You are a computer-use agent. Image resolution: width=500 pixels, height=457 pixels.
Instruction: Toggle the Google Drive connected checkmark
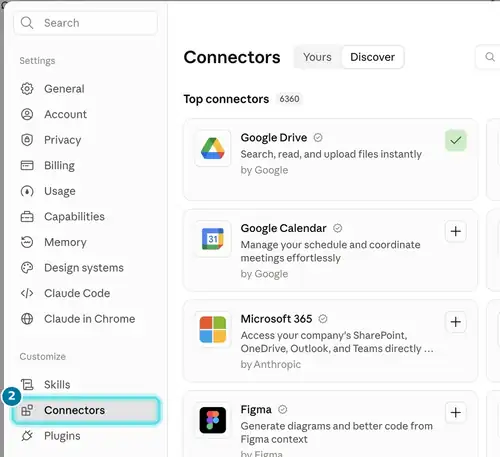tap(456, 140)
